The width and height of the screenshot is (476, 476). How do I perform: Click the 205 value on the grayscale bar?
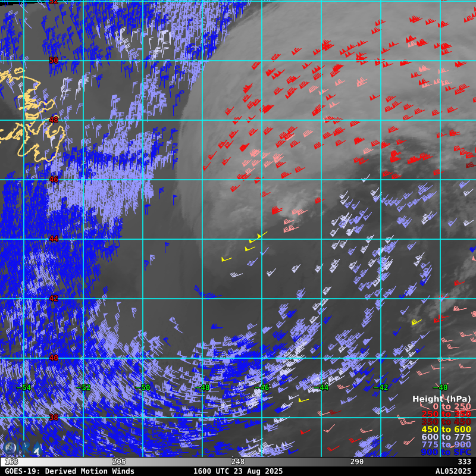119,462
